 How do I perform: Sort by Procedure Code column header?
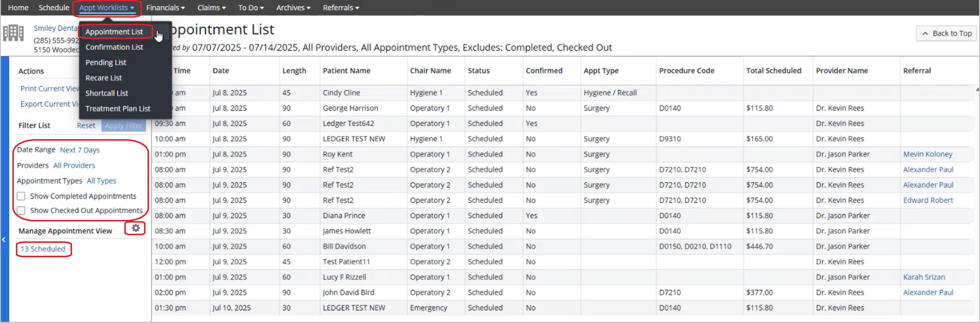(687, 71)
